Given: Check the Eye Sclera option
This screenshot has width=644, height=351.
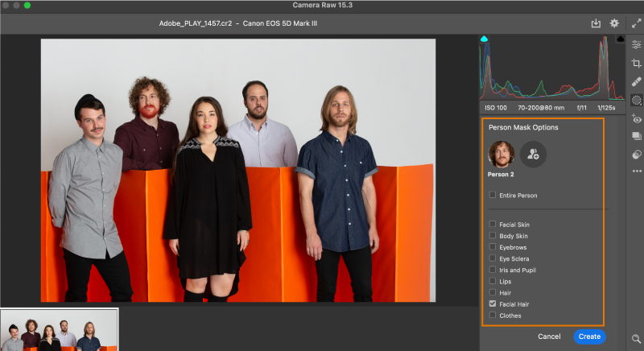Looking at the screenshot, I should [x=493, y=258].
